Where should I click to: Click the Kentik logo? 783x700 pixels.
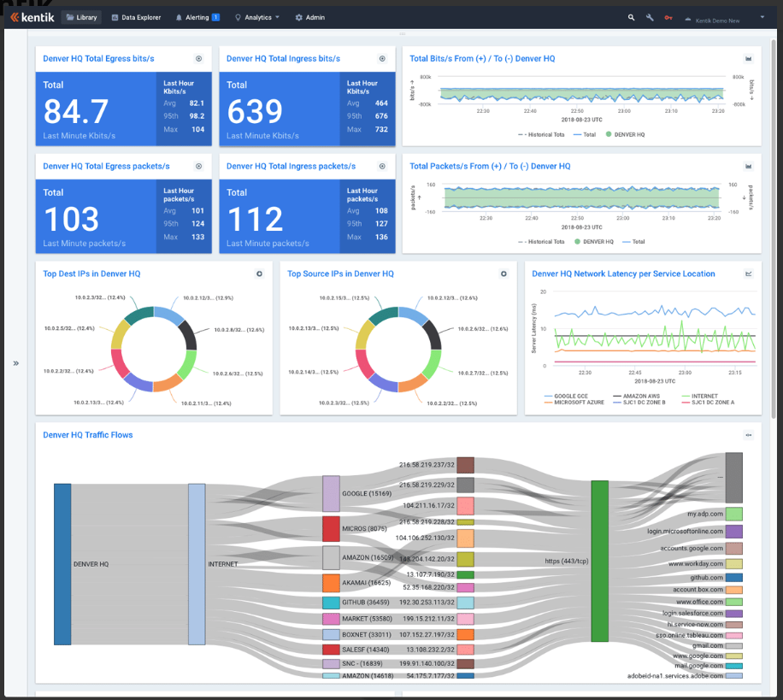point(32,17)
